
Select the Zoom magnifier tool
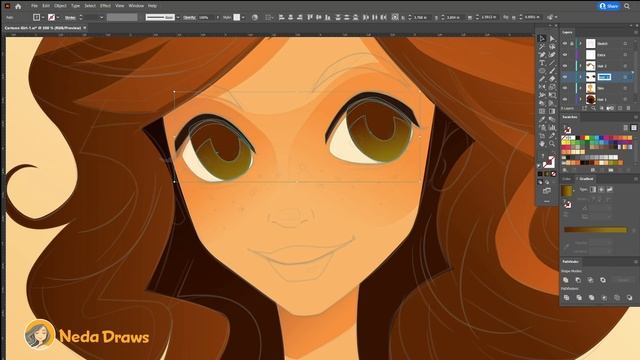(x=552, y=144)
